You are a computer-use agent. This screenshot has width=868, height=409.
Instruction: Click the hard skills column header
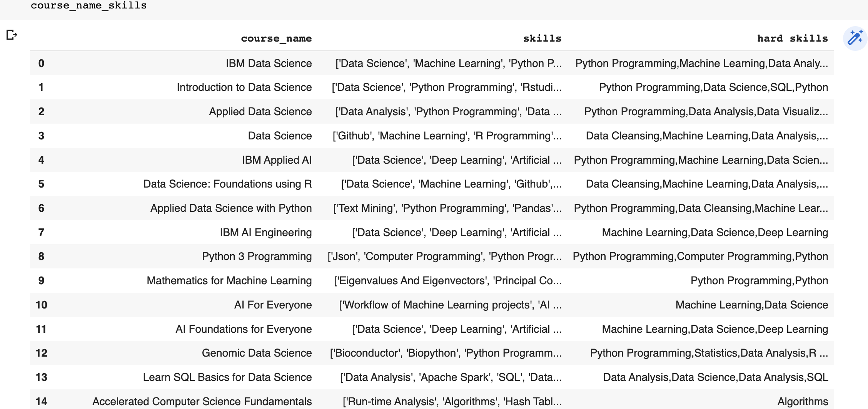coord(792,39)
